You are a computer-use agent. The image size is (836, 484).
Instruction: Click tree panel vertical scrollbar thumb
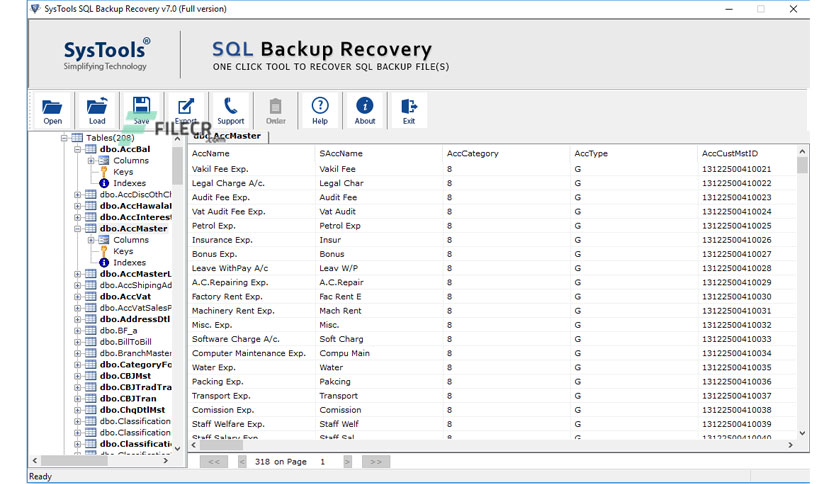point(178,165)
